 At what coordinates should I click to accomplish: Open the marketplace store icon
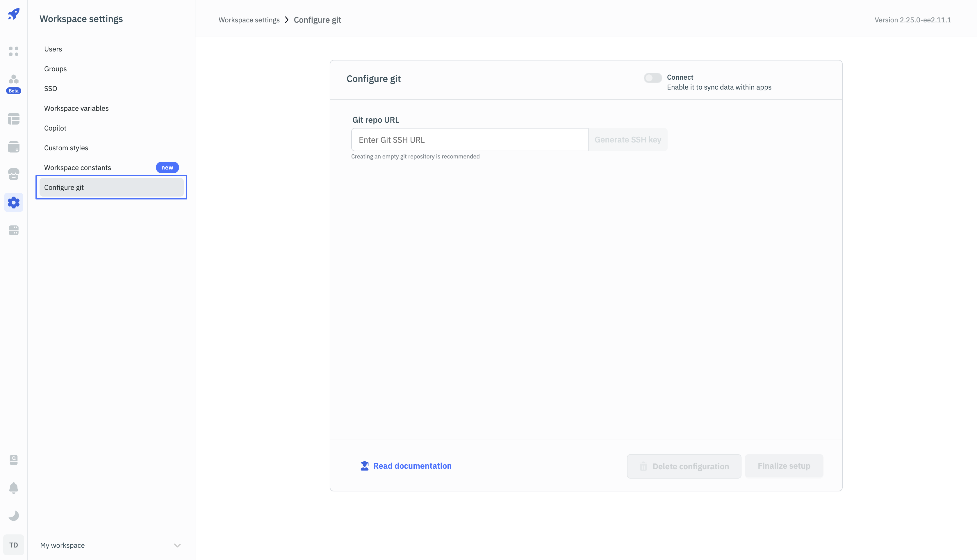13,174
